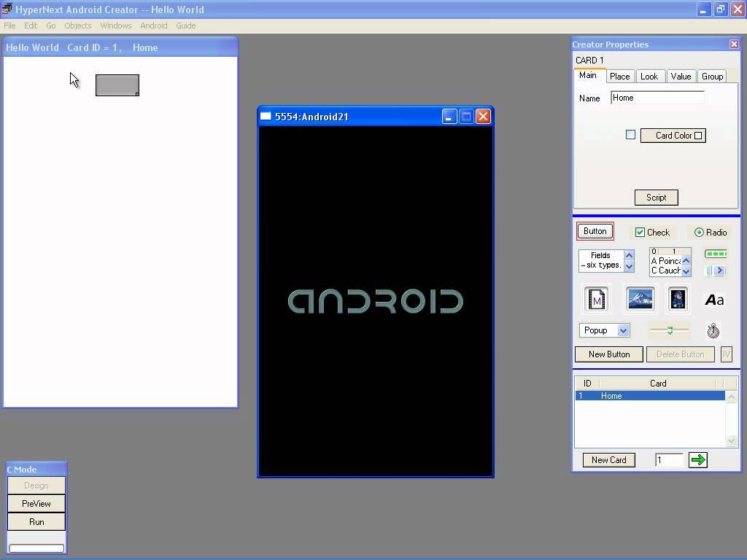Click the Script button
Screen dimensions: 747x560
pos(656,198)
